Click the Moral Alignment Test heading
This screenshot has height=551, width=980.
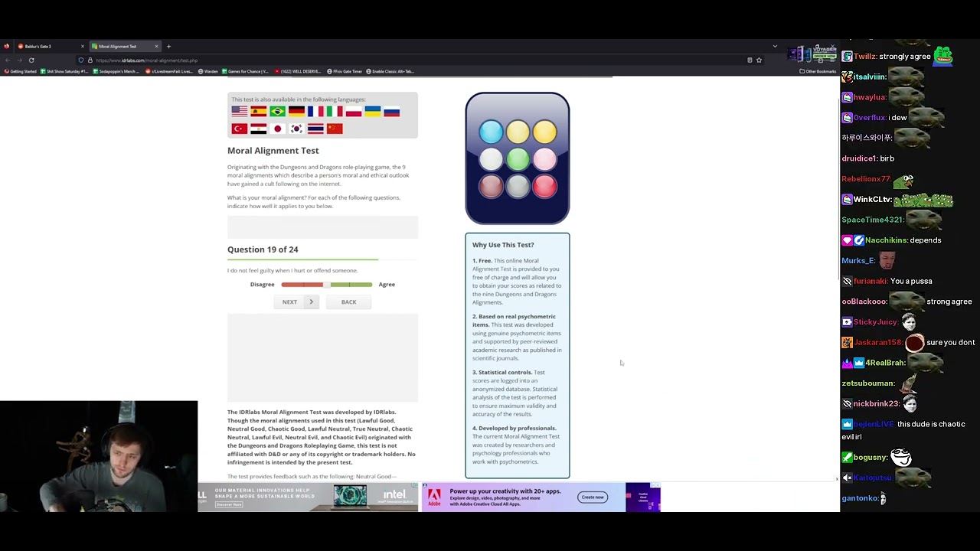pyautogui.click(x=273, y=151)
